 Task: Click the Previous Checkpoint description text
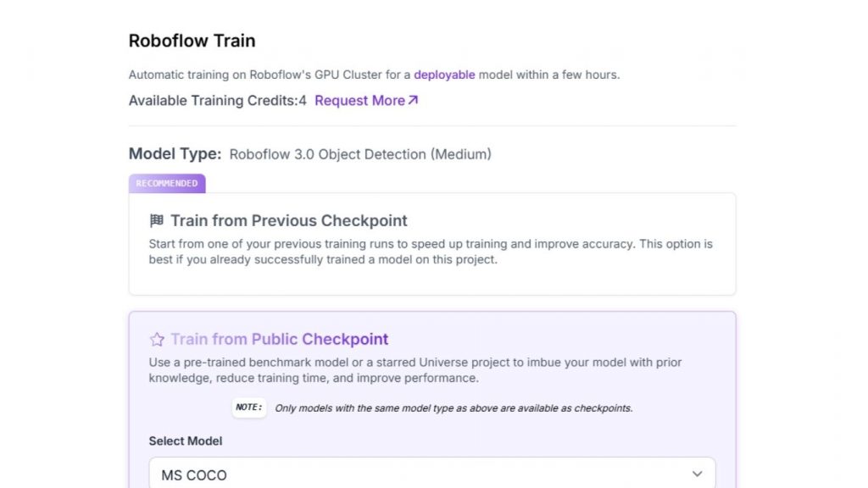tap(431, 252)
